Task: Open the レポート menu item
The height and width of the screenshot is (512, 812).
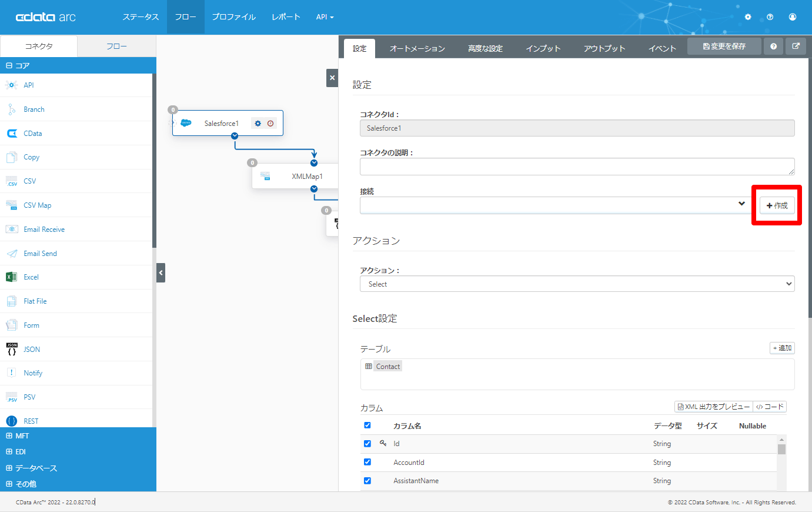Action: (286, 17)
